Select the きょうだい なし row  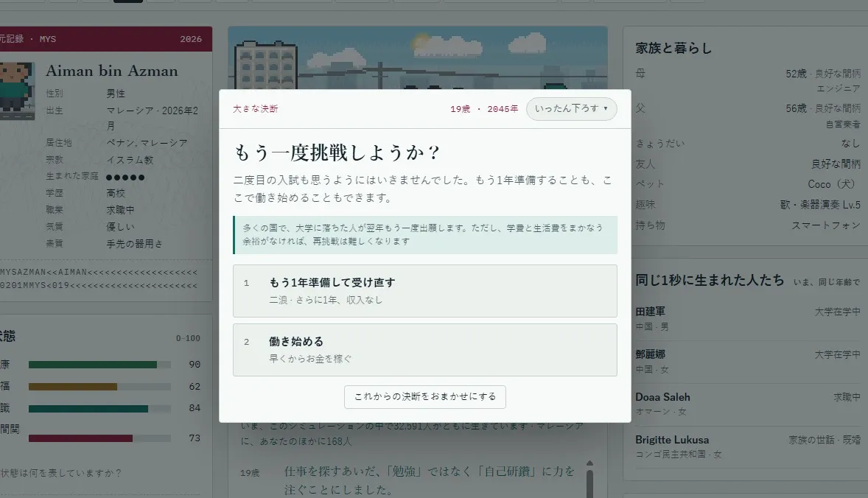pos(748,144)
